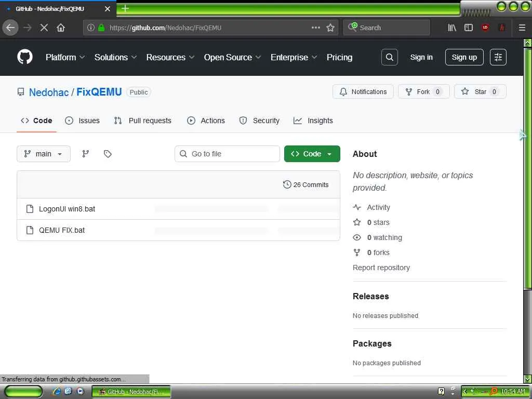The height and width of the screenshot is (399, 532).
Task: Expand the Solutions menu
Action: click(x=115, y=57)
